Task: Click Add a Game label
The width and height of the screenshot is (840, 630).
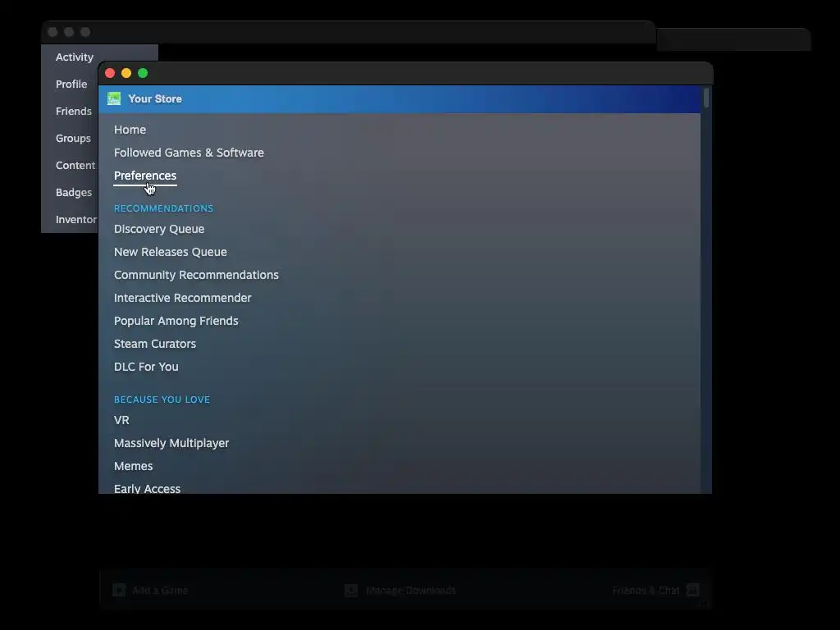Action: point(160,591)
